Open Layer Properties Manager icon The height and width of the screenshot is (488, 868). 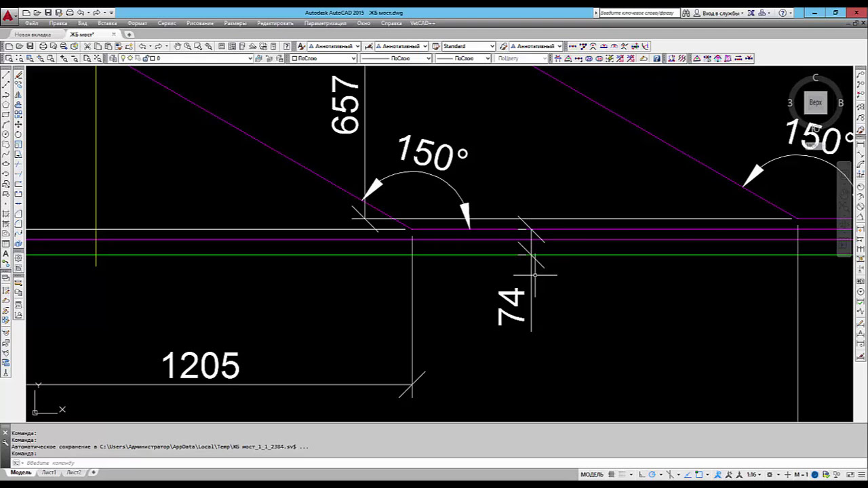(113, 58)
